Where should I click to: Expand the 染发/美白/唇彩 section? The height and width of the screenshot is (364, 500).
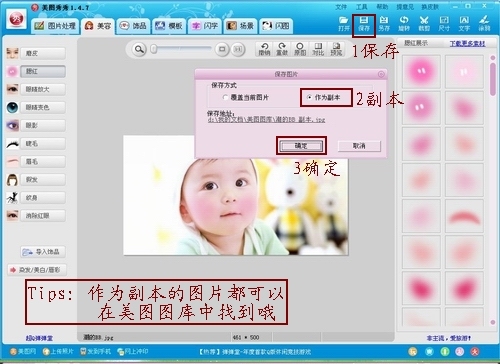click(x=37, y=270)
